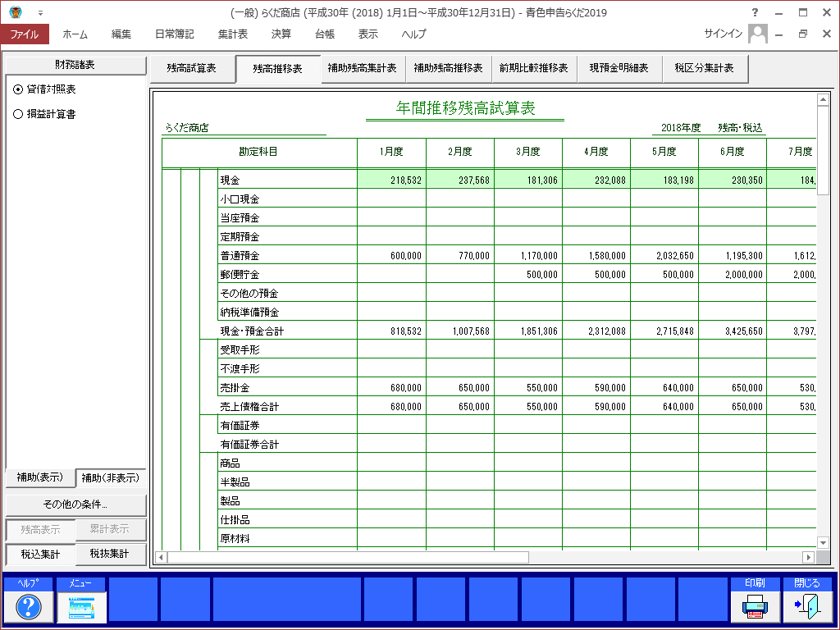The height and width of the screenshot is (630, 840).
Task: Click the horizontal scrollbar left arrow
Action: pos(161,557)
